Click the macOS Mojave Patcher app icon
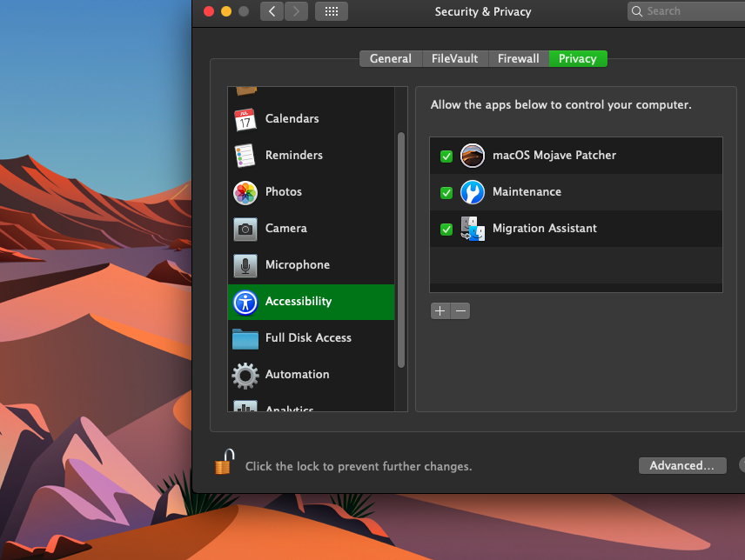Image resolution: width=745 pixels, height=560 pixels. (x=473, y=156)
